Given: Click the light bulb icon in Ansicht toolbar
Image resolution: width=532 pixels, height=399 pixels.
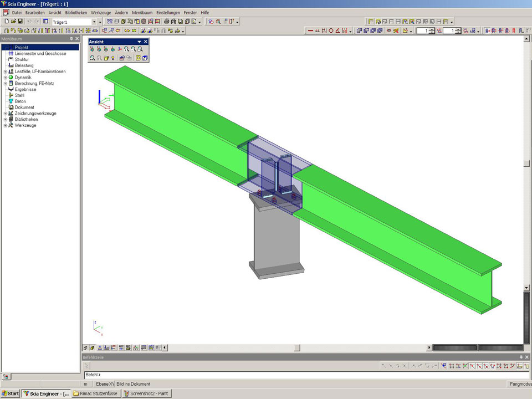Looking at the screenshot, I should pos(112,58).
